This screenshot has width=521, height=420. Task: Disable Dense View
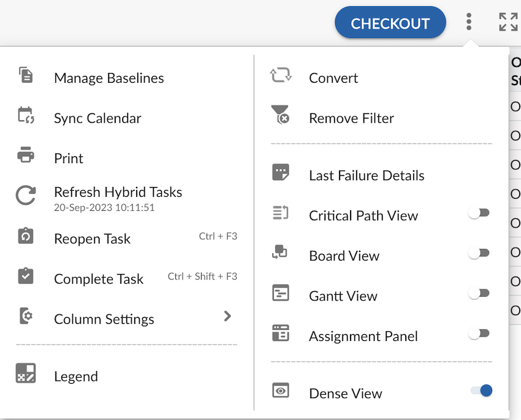coord(479,390)
